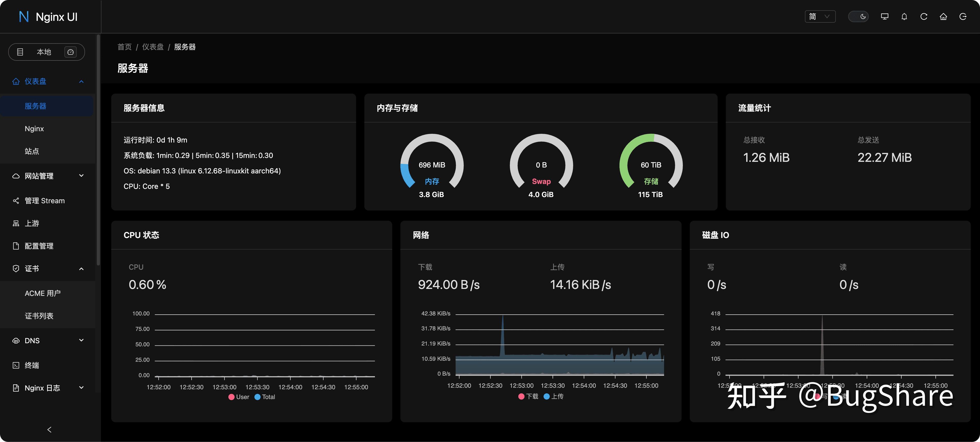Toggle the Total legend in CPU chart

[264, 397]
